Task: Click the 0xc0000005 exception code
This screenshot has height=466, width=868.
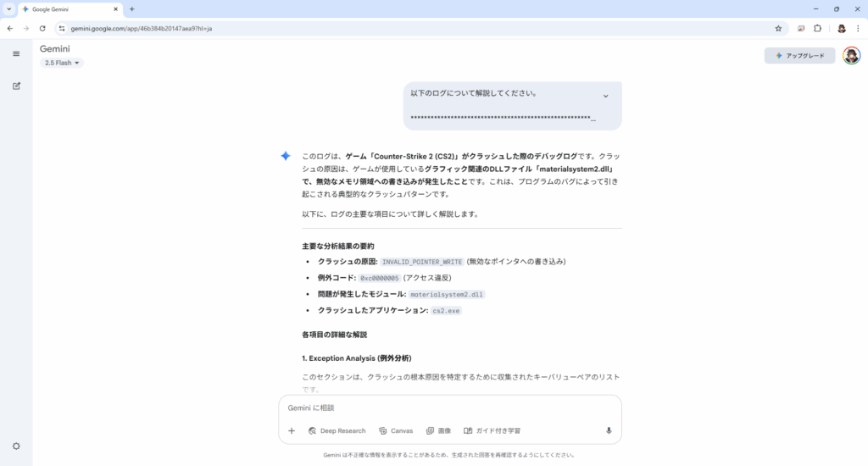Action: coord(379,278)
